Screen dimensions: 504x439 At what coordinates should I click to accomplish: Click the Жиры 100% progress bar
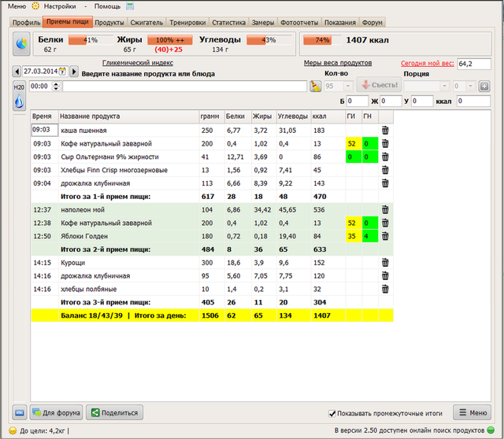(170, 40)
